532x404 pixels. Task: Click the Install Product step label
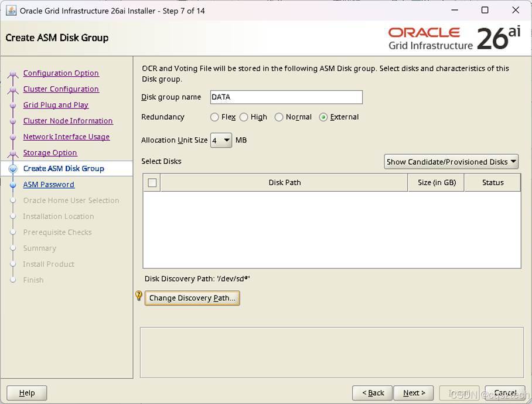click(x=49, y=264)
